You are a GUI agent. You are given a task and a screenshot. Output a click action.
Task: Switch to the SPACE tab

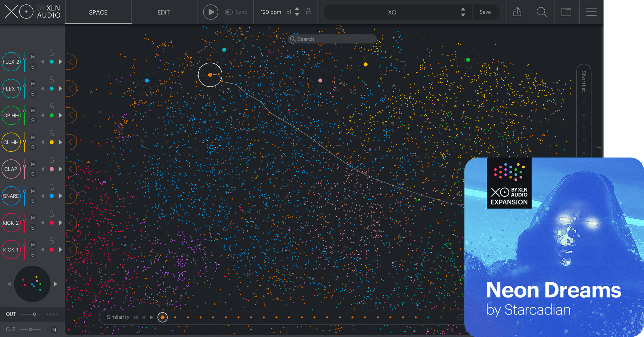98,12
